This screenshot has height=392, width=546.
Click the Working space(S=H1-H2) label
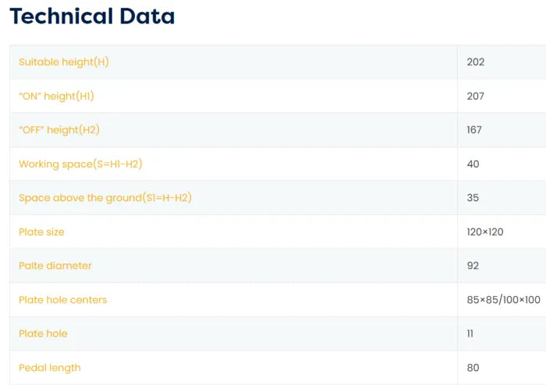(80, 164)
